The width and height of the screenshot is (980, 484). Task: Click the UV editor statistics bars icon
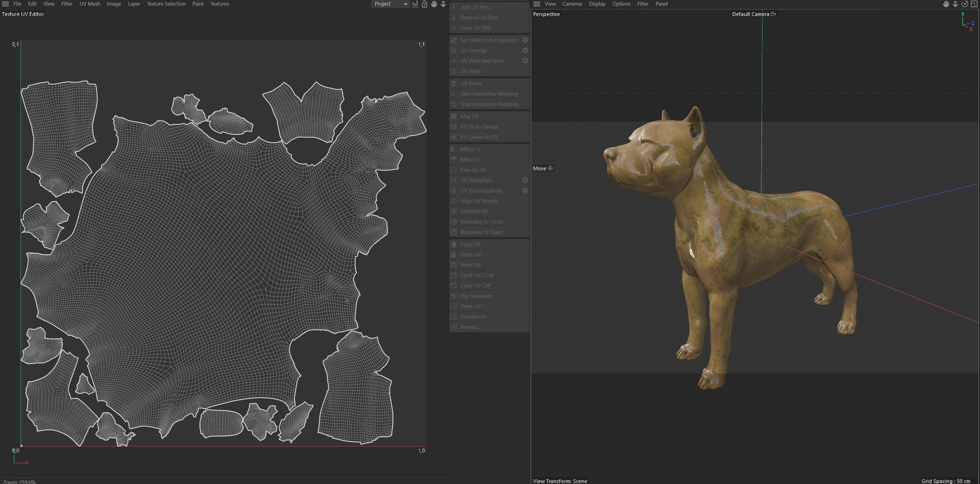point(415,4)
